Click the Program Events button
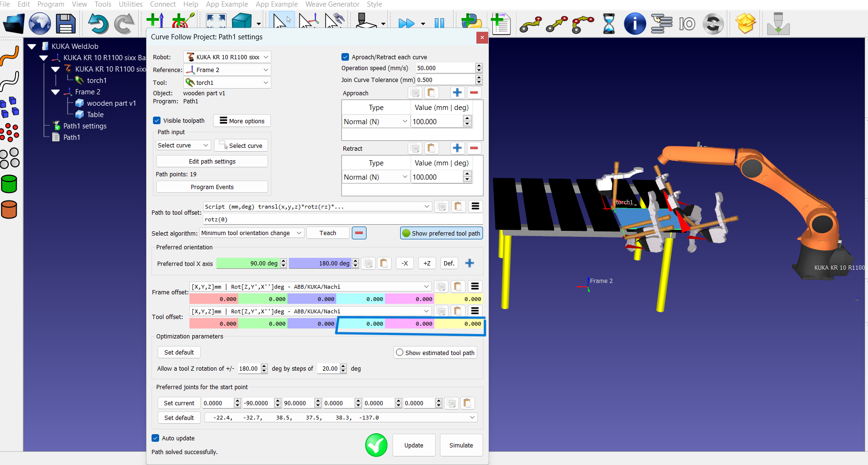 (x=212, y=187)
